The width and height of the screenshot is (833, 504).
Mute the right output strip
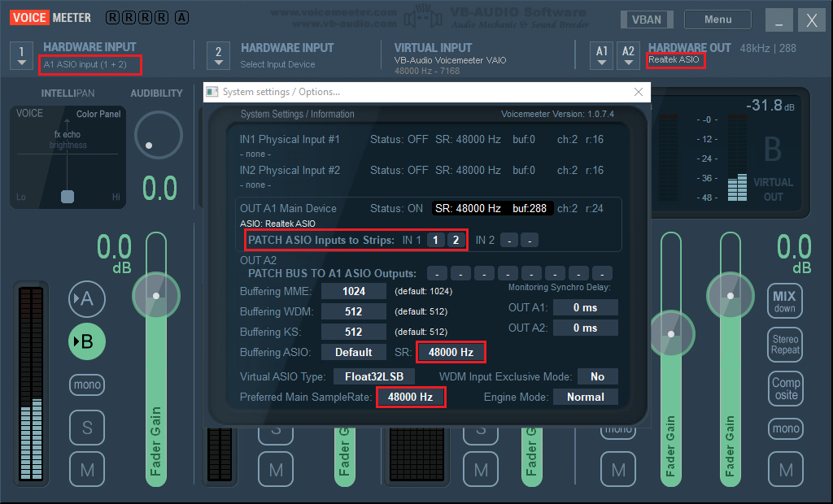pos(784,469)
